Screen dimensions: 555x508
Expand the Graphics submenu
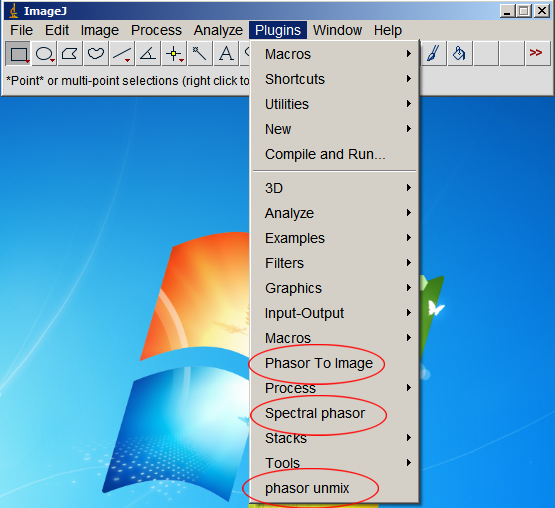pyautogui.click(x=334, y=288)
